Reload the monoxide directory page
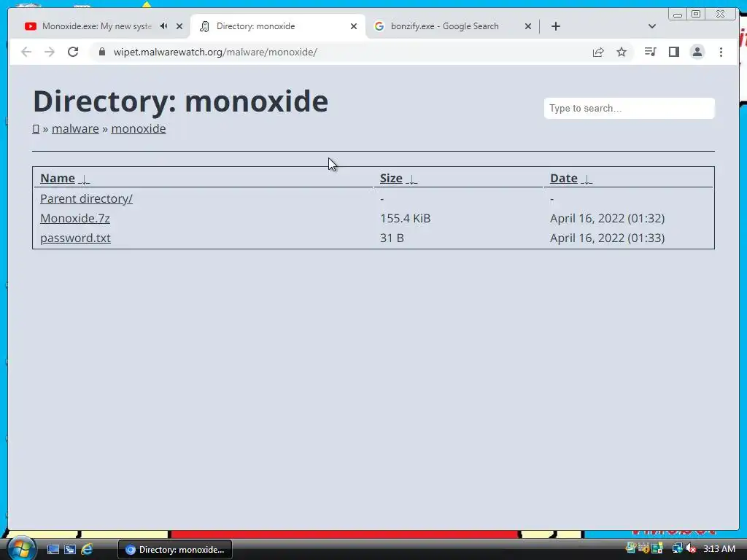This screenshot has height=560, width=747. [x=73, y=52]
